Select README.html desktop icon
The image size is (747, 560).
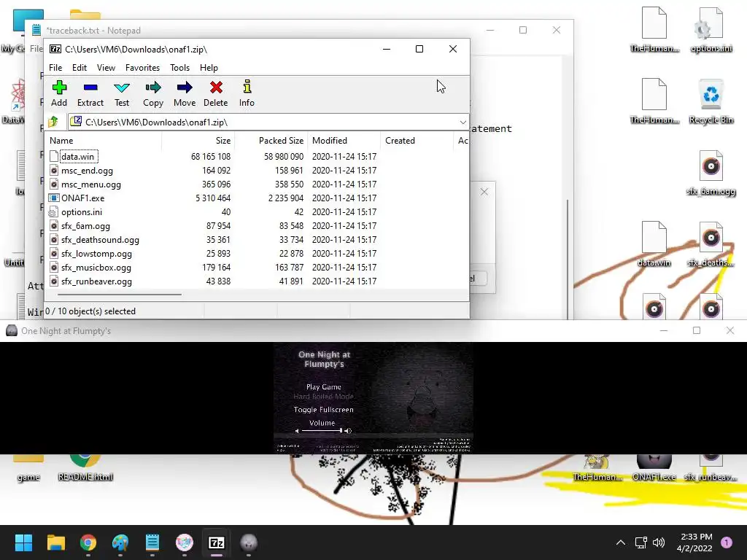tap(85, 468)
